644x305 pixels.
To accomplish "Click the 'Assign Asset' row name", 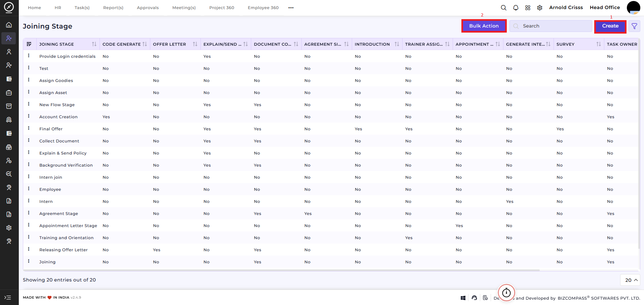I will pyautogui.click(x=53, y=93).
